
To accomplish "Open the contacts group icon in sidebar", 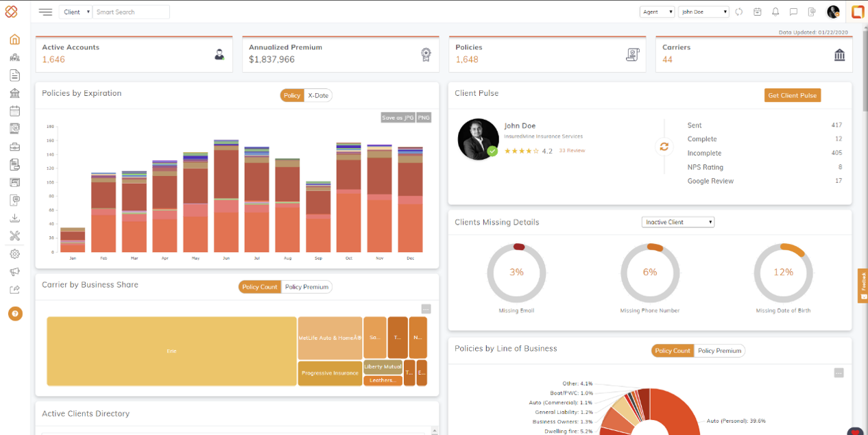I will click(x=14, y=58).
